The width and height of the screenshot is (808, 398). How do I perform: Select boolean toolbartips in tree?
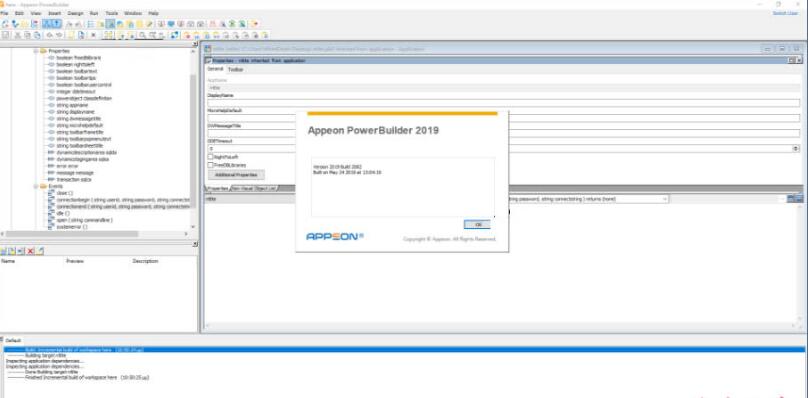click(76, 78)
